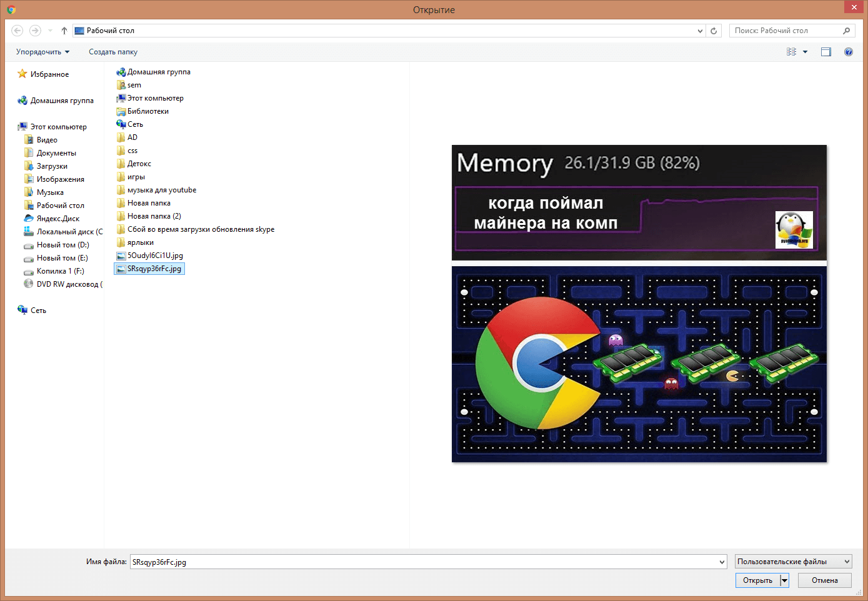Select the Новая папка (2) folder
Screen dimensions: 868x601
click(149, 216)
